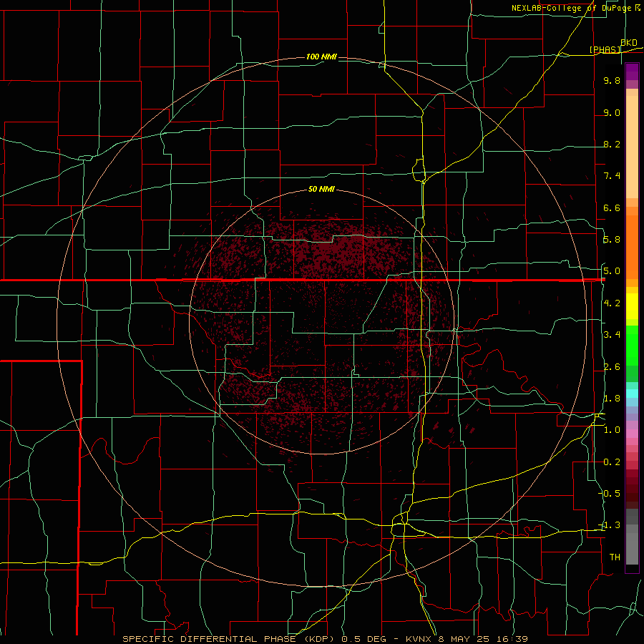Click the 0.2 value on the scale
The height and width of the screenshot is (644, 644).
(612, 462)
